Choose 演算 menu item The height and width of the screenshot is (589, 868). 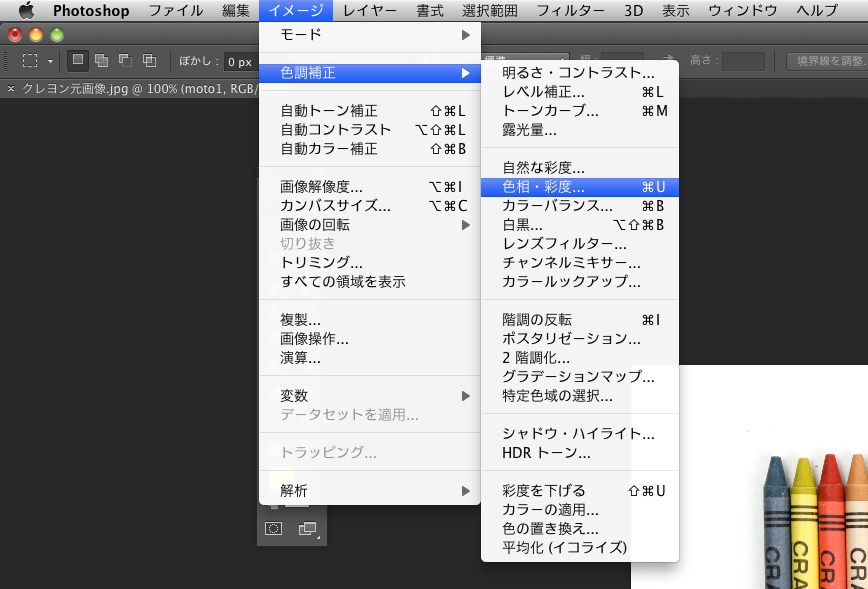[x=370, y=358]
